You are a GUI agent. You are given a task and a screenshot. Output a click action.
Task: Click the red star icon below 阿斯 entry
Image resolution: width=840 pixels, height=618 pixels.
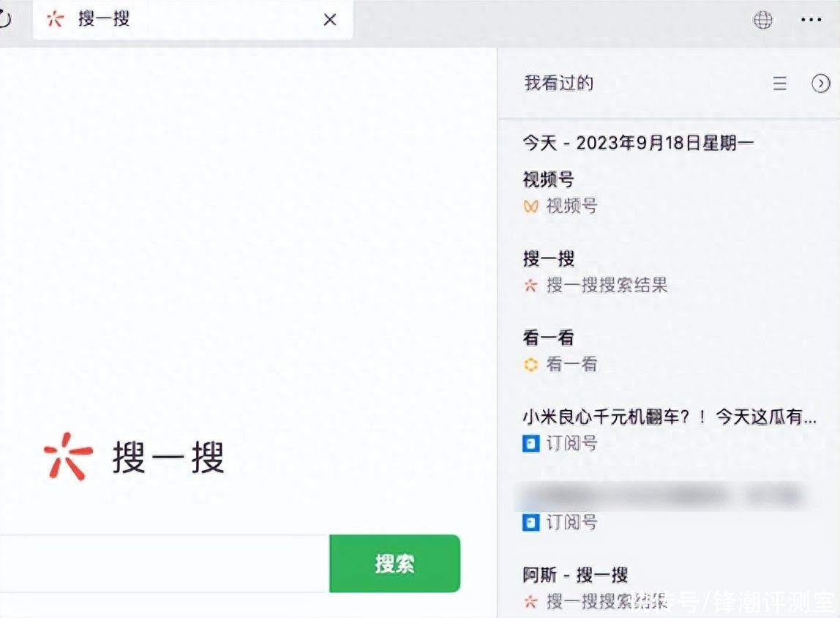click(x=530, y=601)
